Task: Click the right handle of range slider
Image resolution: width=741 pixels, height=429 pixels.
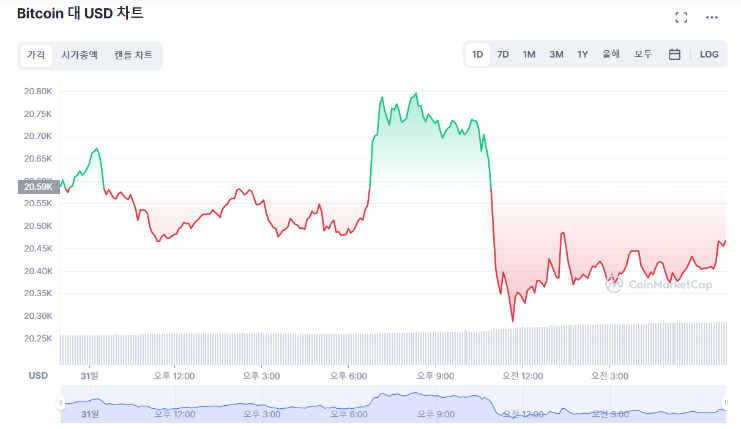Action: point(727,403)
